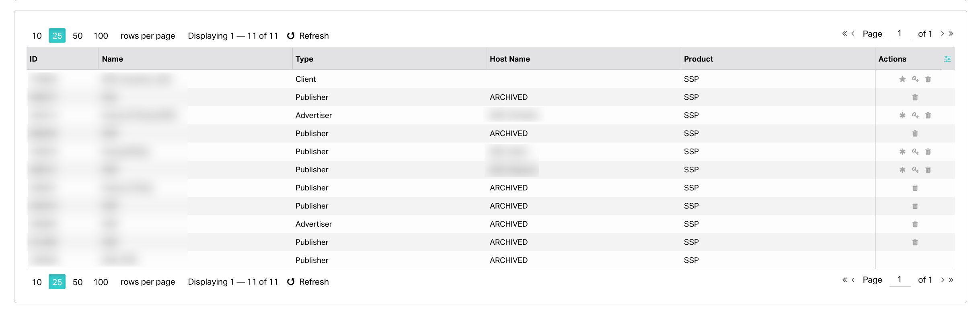Click the top Refresh icon button

[291, 36]
